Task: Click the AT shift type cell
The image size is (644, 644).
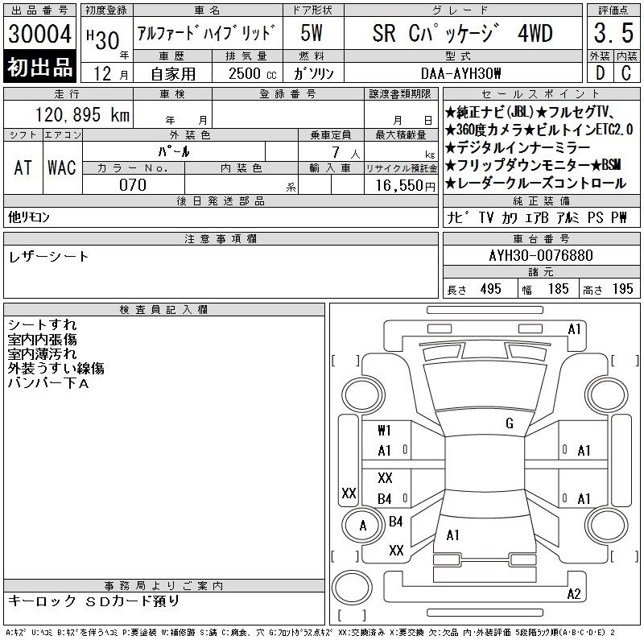Action: pyautogui.click(x=23, y=167)
